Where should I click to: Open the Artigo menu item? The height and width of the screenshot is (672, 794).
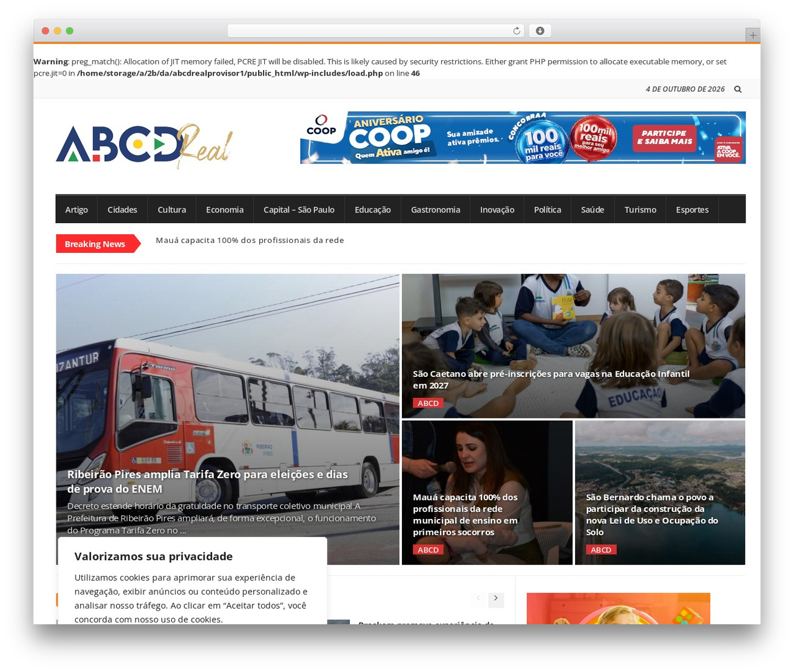pyautogui.click(x=76, y=210)
